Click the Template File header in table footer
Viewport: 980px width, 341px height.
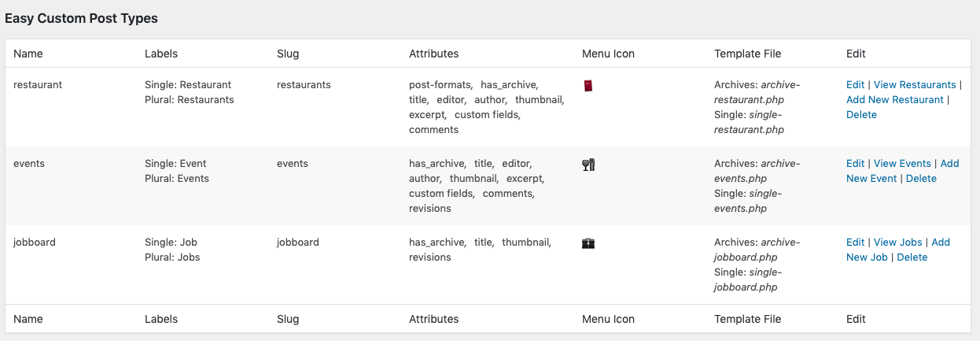tap(747, 319)
